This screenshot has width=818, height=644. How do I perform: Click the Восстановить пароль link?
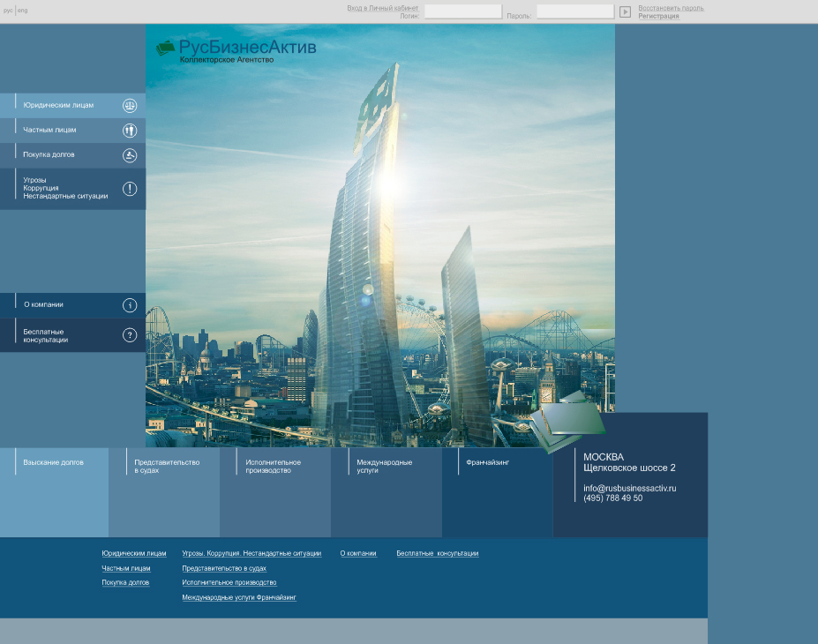coord(671,8)
